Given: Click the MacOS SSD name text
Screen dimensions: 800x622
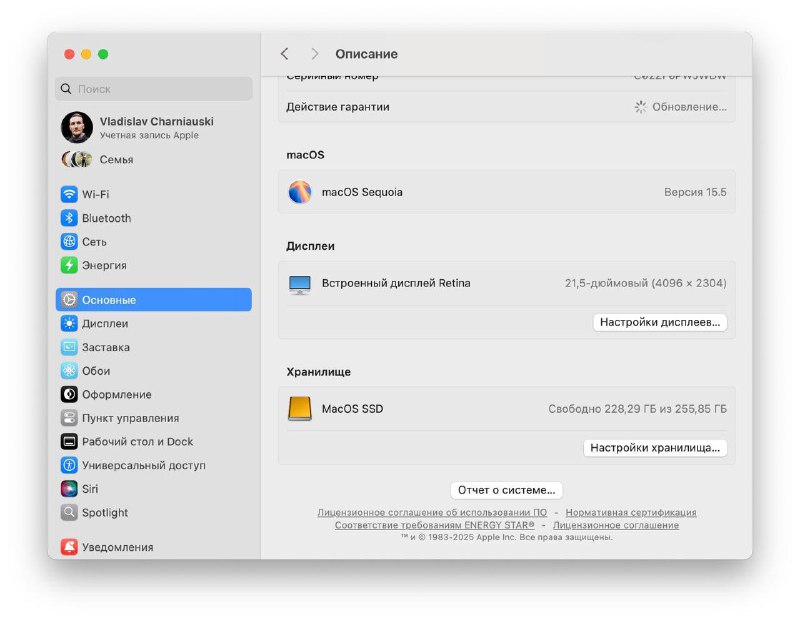Looking at the screenshot, I should tap(352, 409).
